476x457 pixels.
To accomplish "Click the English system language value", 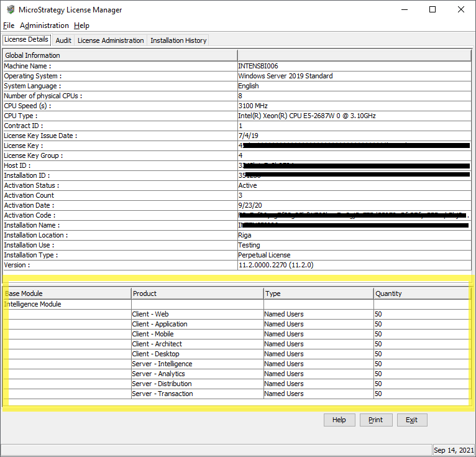I will click(x=249, y=86).
